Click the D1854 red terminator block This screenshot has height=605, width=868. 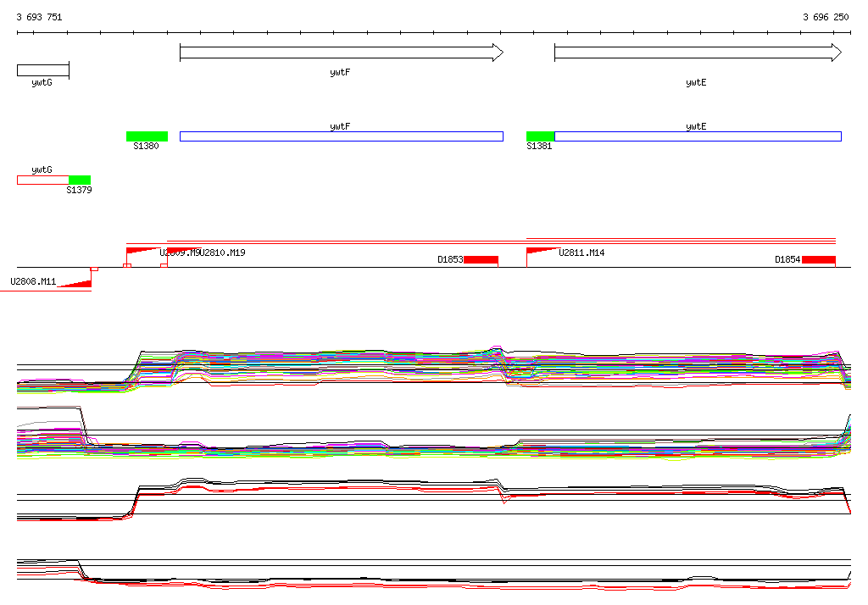pyautogui.click(x=819, y=259)
